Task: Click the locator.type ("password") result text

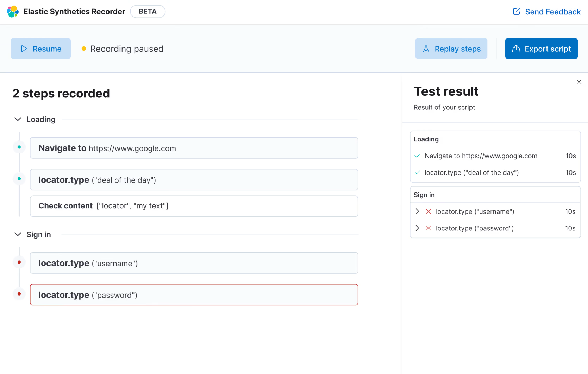Action: [475, 228]
